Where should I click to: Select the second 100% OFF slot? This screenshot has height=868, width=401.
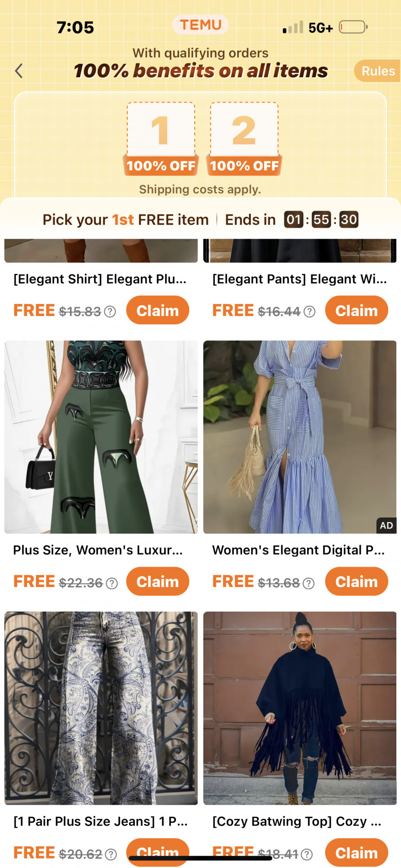click(x=244, y=139)
